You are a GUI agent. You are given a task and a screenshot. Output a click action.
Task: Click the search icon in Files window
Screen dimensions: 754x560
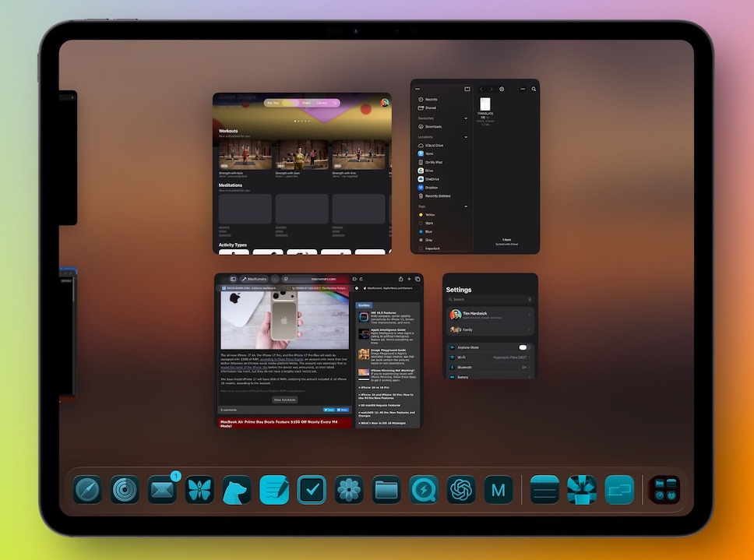pyautogui.click(x=534, y=89)
